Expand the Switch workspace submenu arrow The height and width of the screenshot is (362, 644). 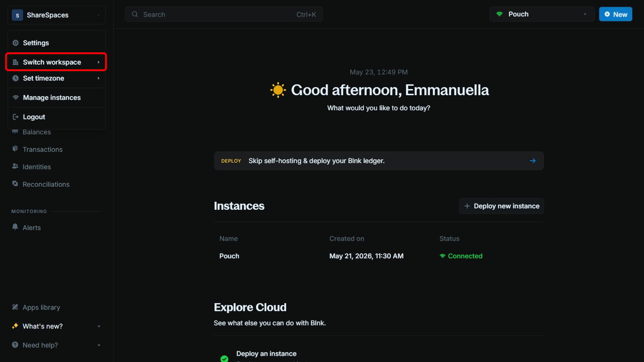99,62
